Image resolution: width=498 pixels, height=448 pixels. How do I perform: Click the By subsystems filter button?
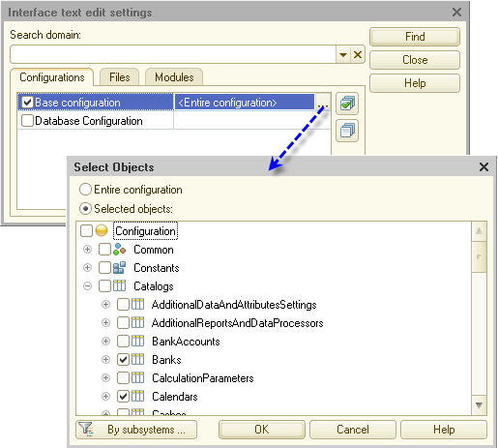click(136, 430)
